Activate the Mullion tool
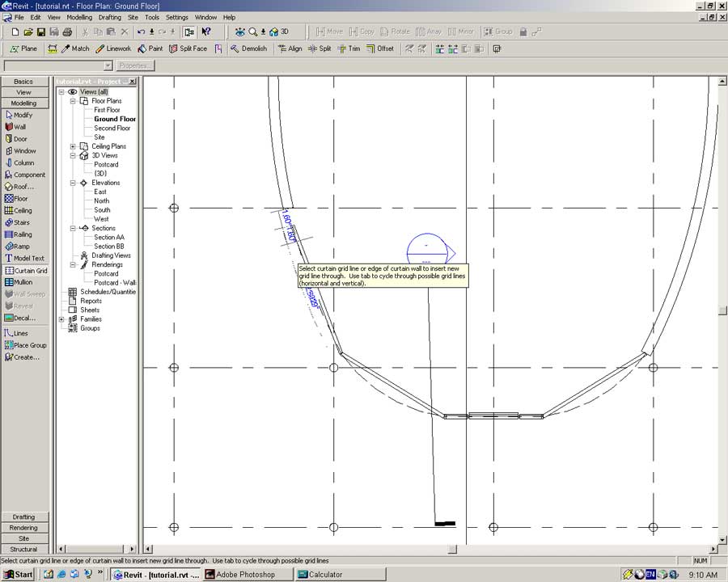This screenshot has width=728, height=582. (22, 282)
